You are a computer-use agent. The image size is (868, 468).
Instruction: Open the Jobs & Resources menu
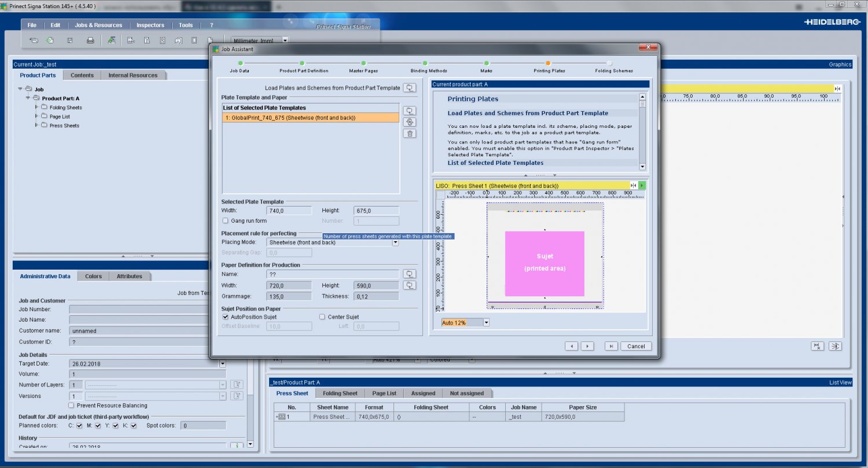coord(98,25)
